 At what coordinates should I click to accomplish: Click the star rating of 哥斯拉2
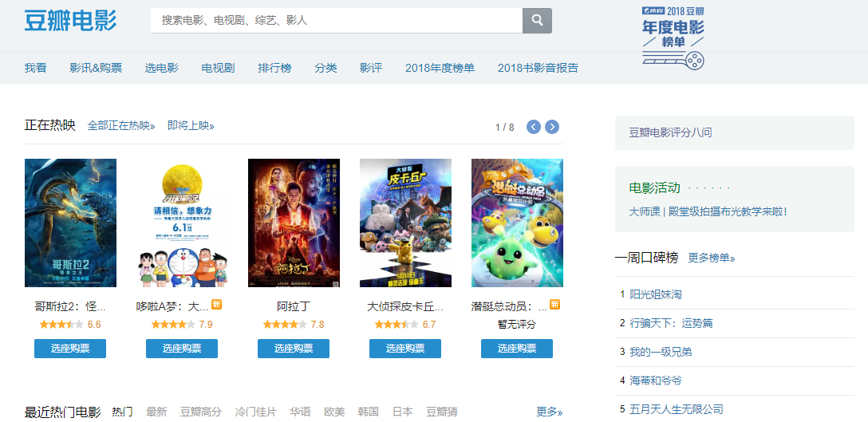(x=61, y=325)
